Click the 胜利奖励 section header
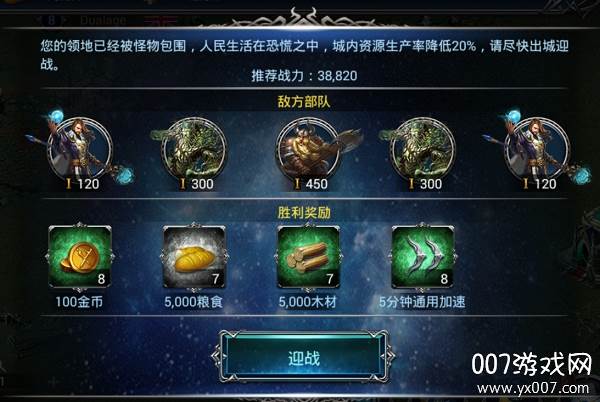The image size is (600, 402). coord(304,212)
